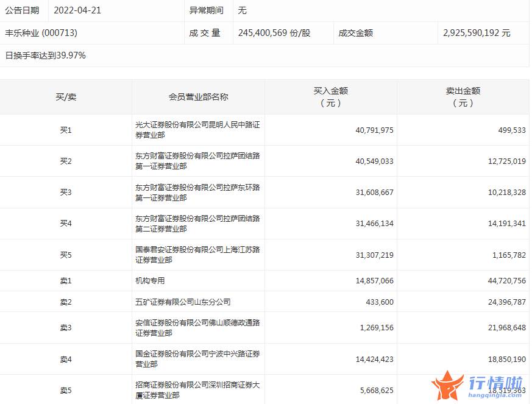Viewport: 532px width, 404px height.
Task: Click 安信证券佛山顺德政通路证券营业部
Action: tap(197, 328)
